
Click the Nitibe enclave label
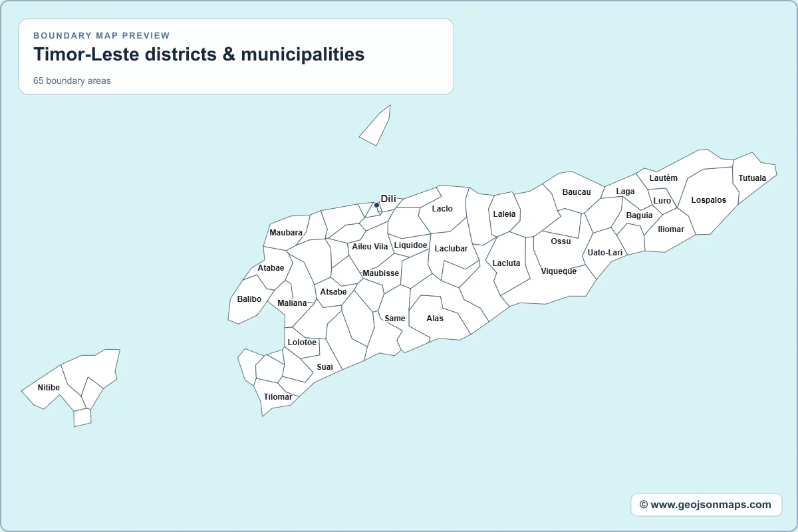pyautogui.click(x=49, y=388)
